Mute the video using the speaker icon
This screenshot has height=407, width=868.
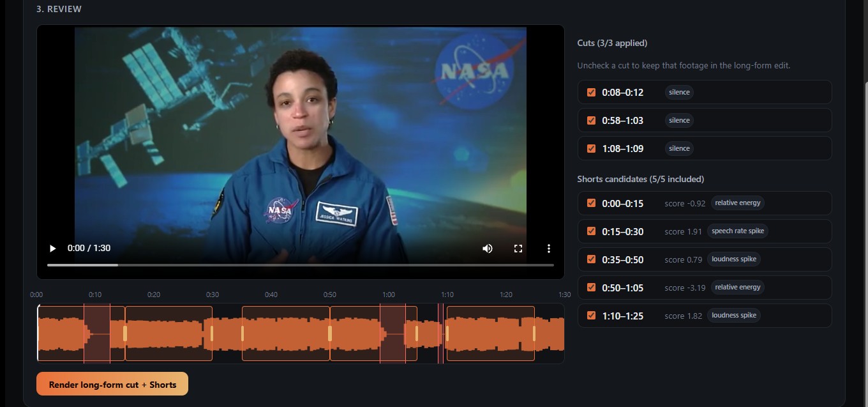coord(488,249)
